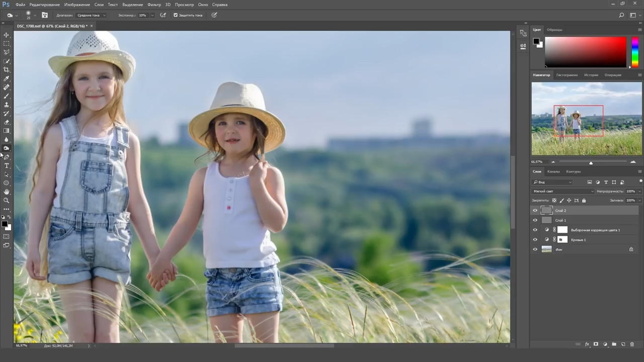Image resolution: width=644 pixels, height=362 pixels.
Task: Open the Фильтр menu
Action: point(154,5)
